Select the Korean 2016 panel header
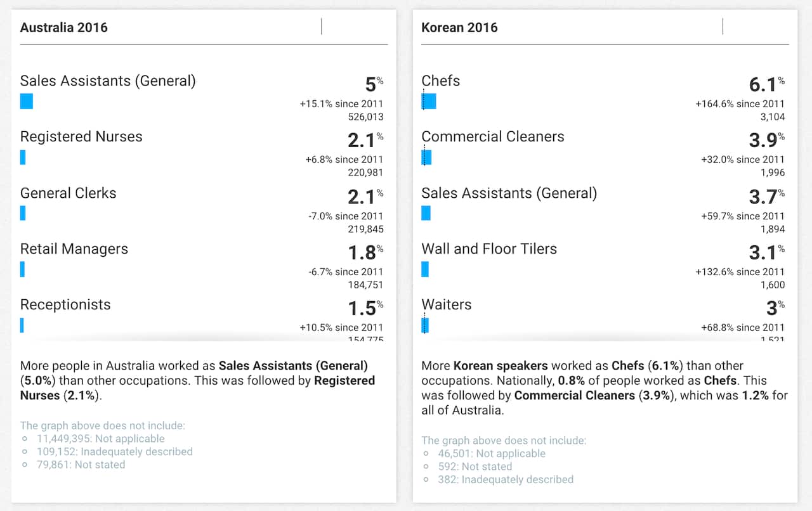The height and width of the screenshot is (511, 812). [459, 27]
